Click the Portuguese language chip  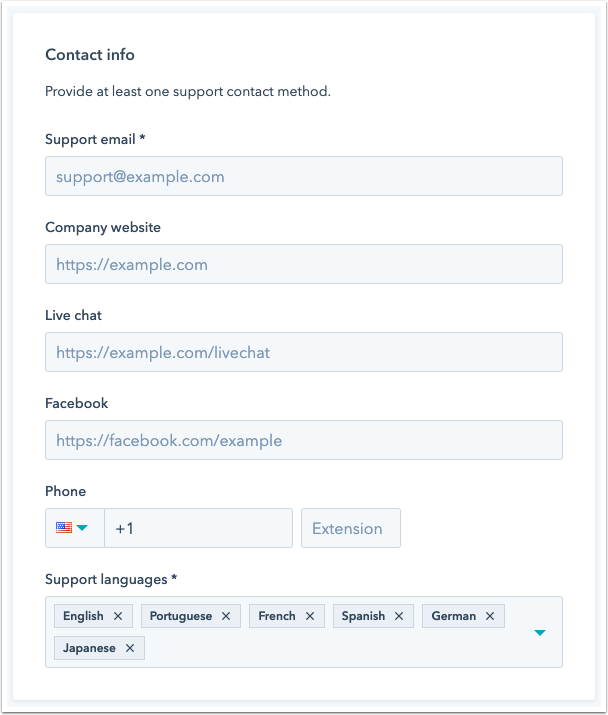coord(180,616)
